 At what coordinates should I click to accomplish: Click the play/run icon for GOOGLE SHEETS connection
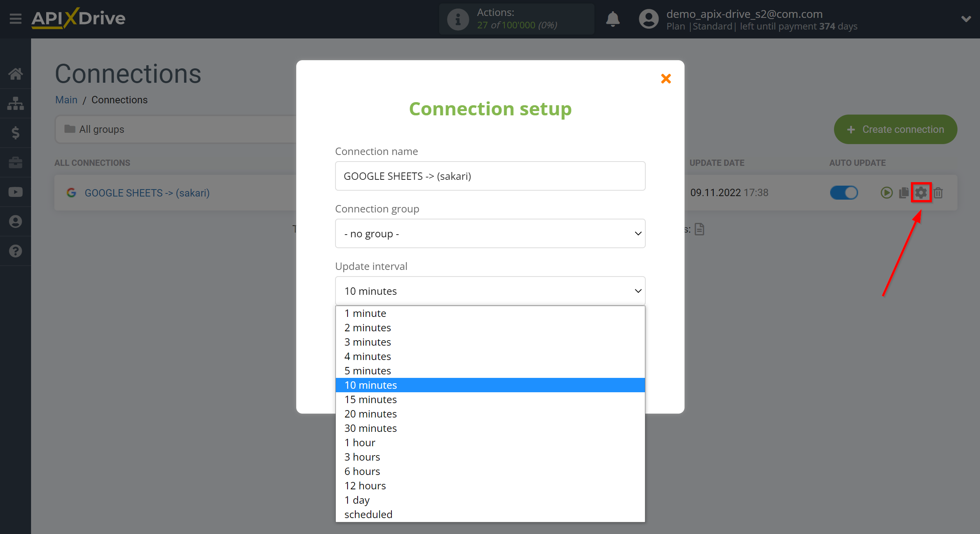(887, 192)
